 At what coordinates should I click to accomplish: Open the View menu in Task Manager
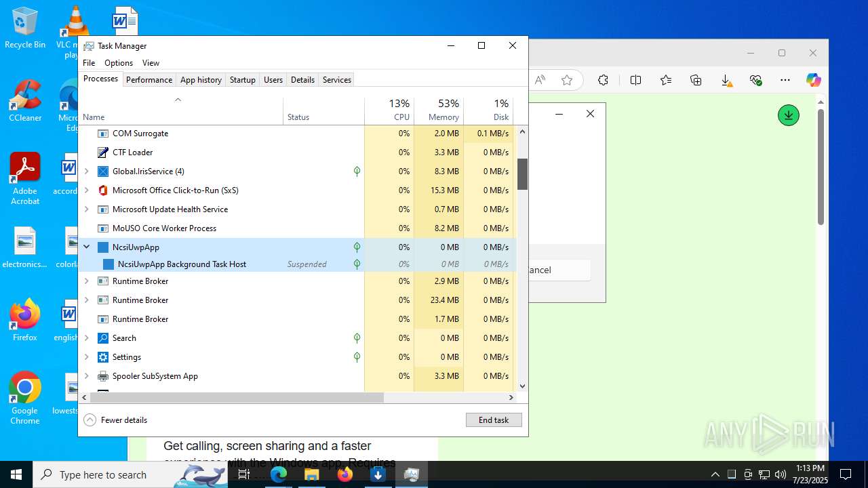(x=151, y=63)
